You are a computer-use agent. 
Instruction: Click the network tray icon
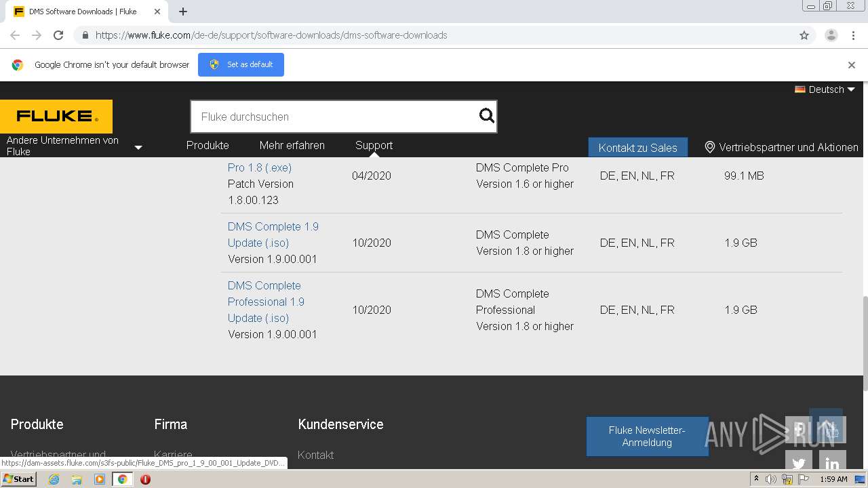(x=787, y=479)
